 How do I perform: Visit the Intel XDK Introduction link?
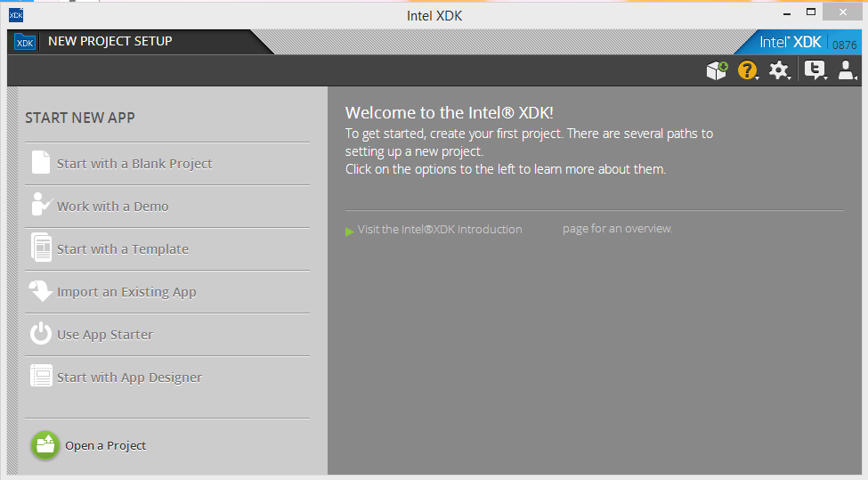pyautogui.click(x=440, y=229)
